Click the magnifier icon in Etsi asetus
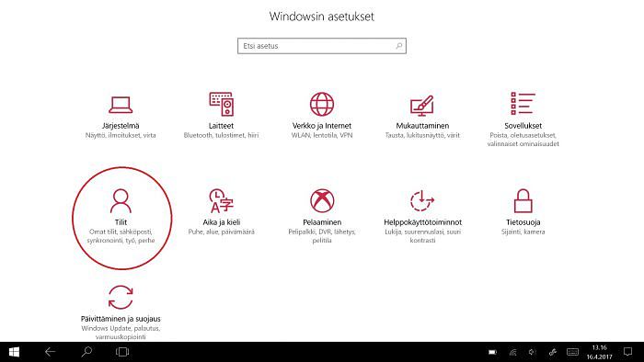 click(x=398, y=46)
